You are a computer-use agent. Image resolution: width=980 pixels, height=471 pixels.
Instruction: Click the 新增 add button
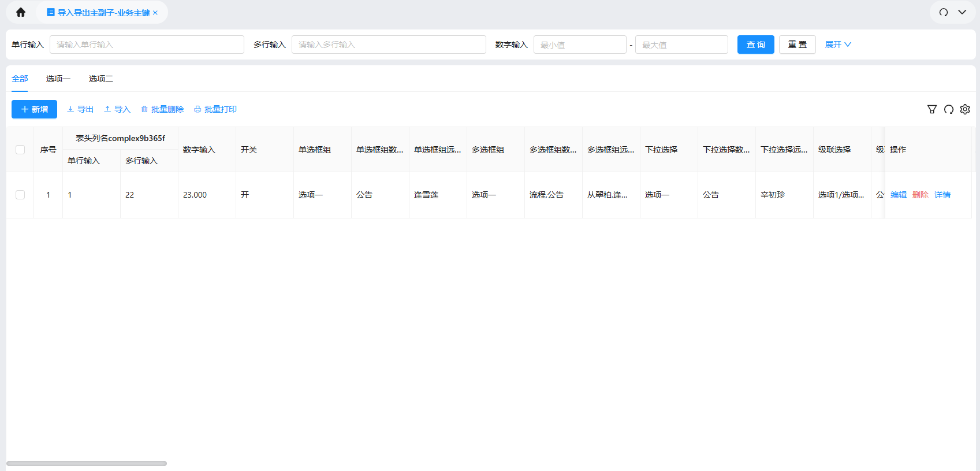click(34, 109)
